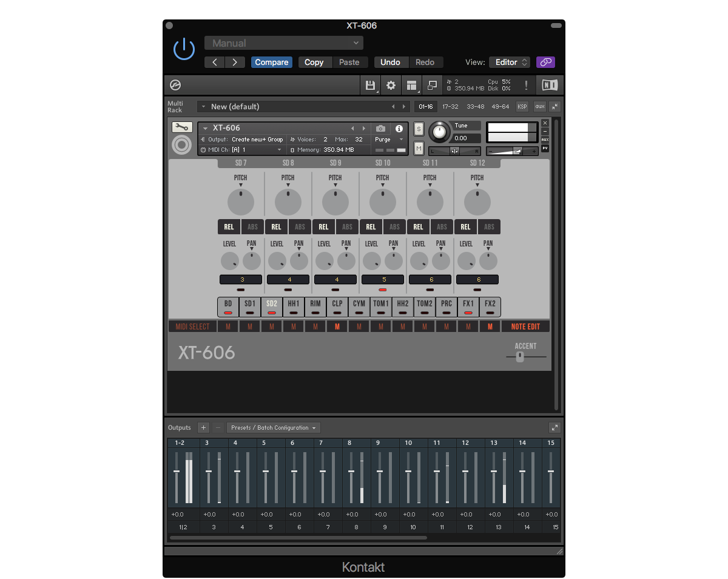Show instrument info icon
This screenshot has height=579, width=728.
pyautogui.click(x=399, y=129)
